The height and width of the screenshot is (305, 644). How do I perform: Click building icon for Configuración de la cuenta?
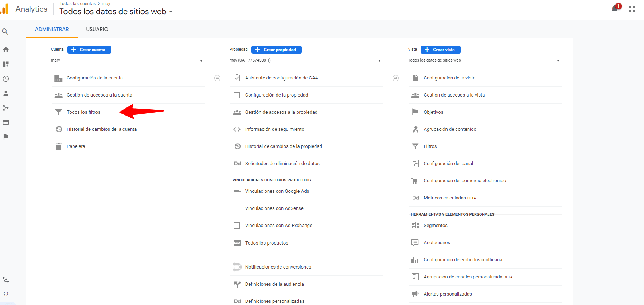(x=58, y=78)
